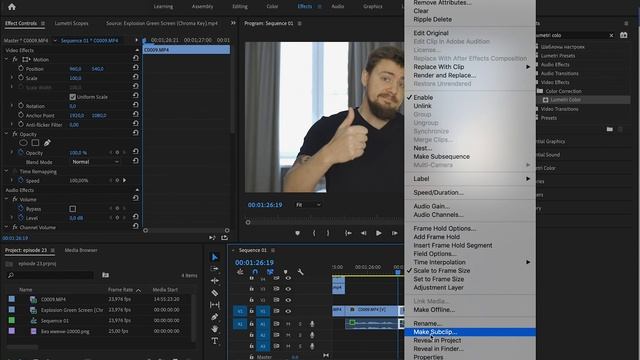Collapse the Opacity effect group
The width and height of the screenshot is (640, 360).
coord(6,134)
